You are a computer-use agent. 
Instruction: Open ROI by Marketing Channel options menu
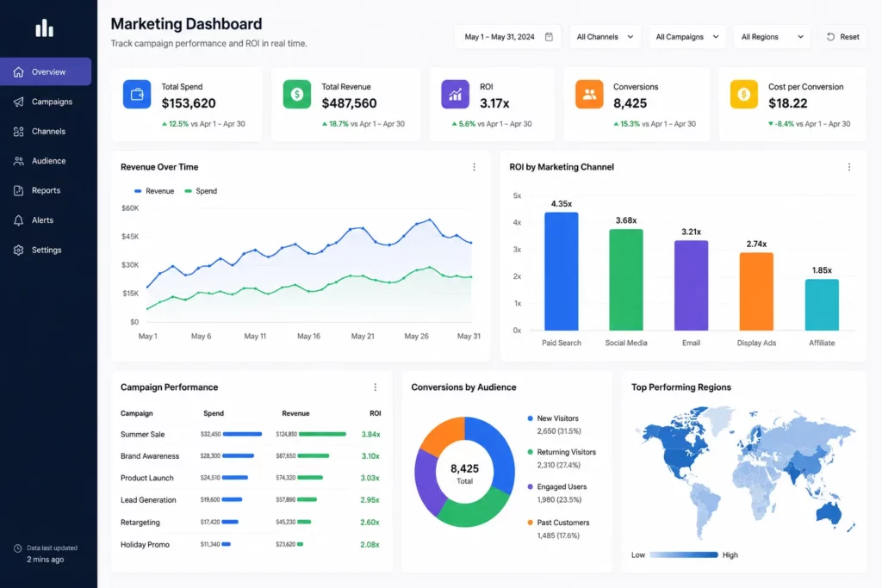(848, 167)
